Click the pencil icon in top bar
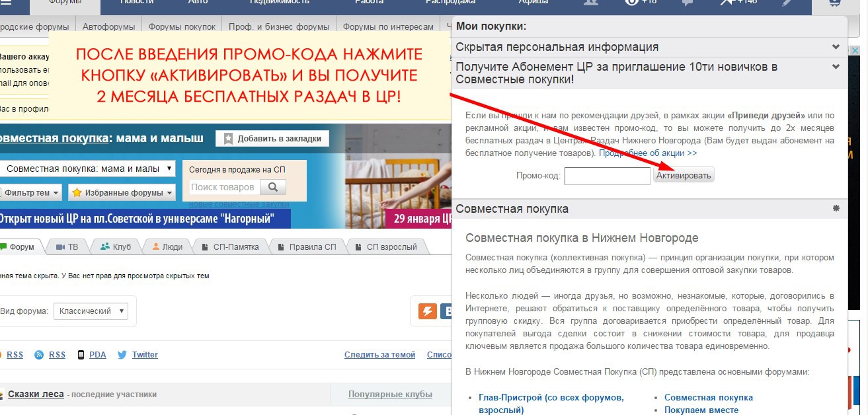The width and height of the screenshot is (868, 415). [787, 3]
